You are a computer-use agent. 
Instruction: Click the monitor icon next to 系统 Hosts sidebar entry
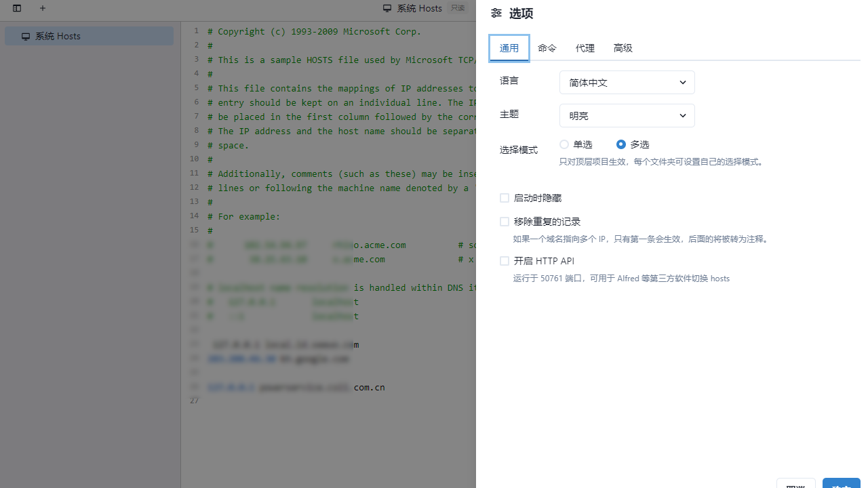coord(26,36)
